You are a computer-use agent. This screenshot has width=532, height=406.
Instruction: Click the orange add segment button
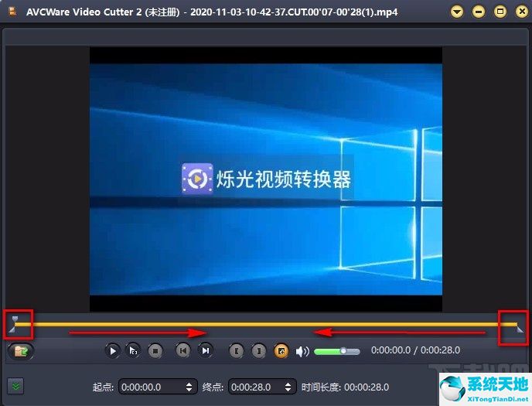tap(281, 351)
